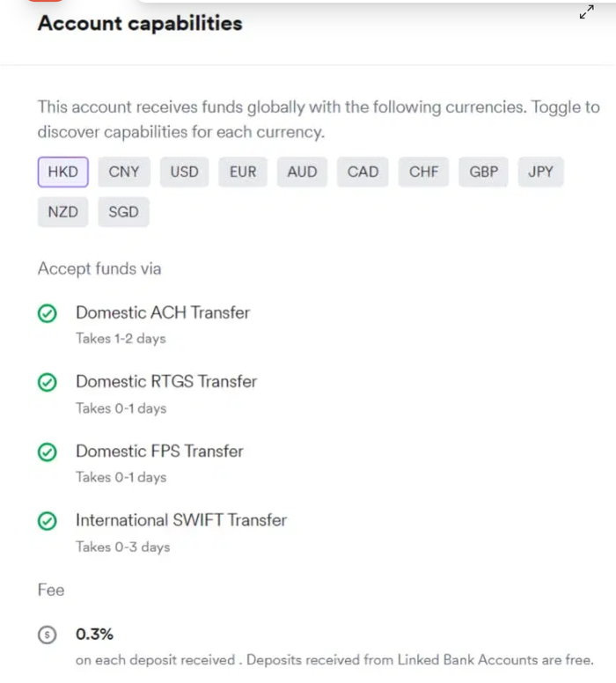
Task: Click the Domestic FPS Transfer checkmark icon
Action: [48, 452]
